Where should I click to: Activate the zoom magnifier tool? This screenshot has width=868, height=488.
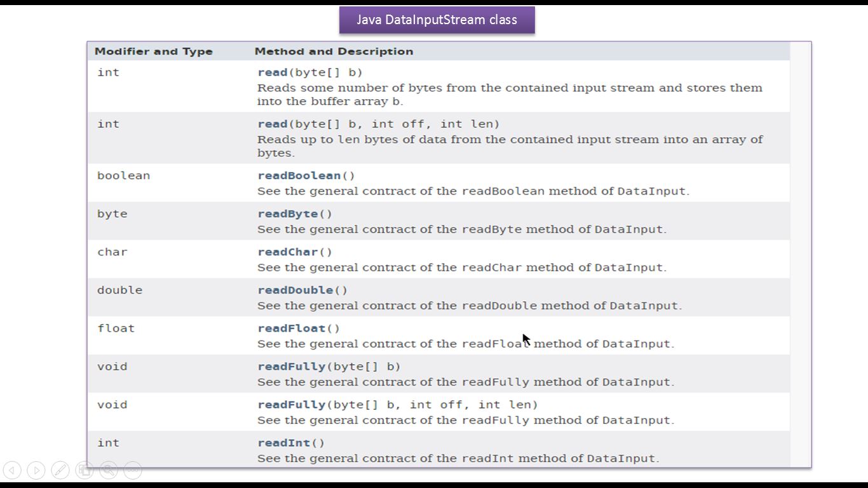109,470
